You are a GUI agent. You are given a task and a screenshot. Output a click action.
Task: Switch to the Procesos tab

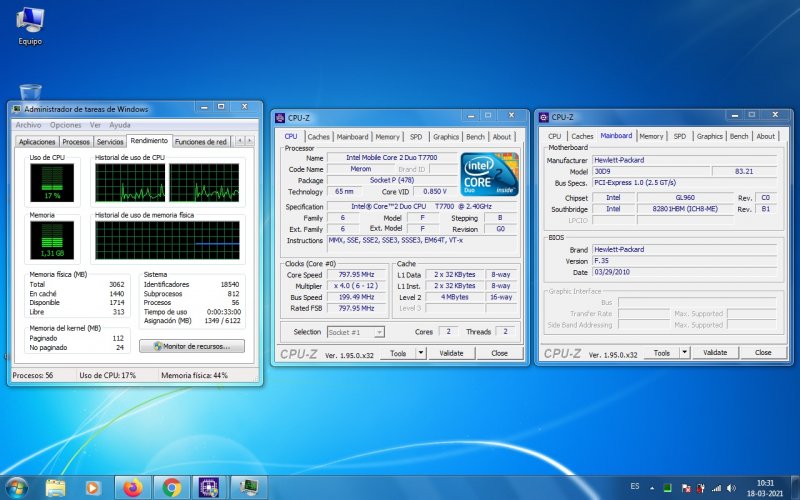pos(76,142)
